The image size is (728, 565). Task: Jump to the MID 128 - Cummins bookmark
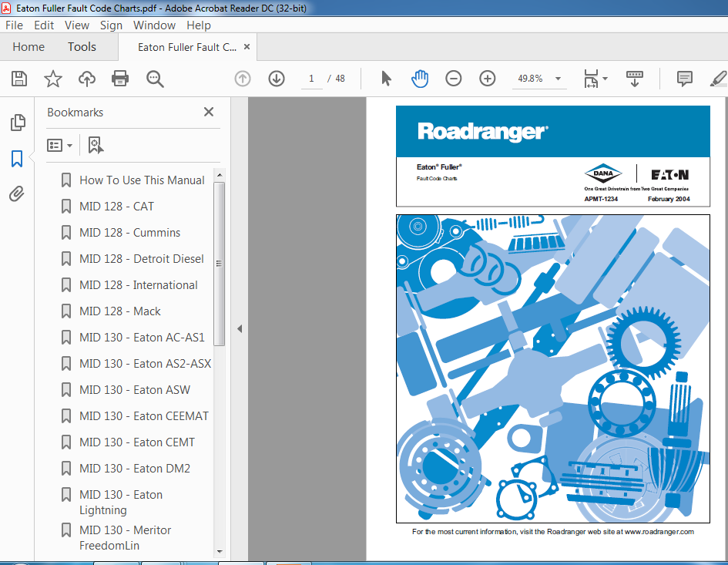[130, 233]
